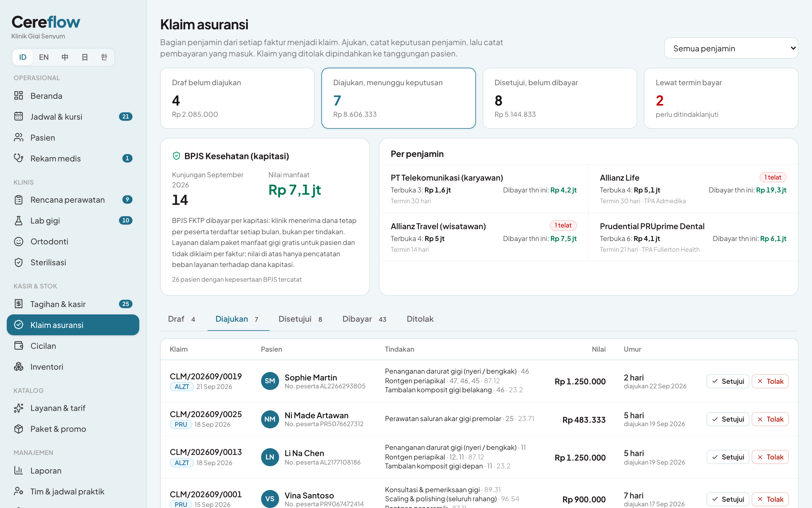Open Inventori boxes icon

[18, 367]
